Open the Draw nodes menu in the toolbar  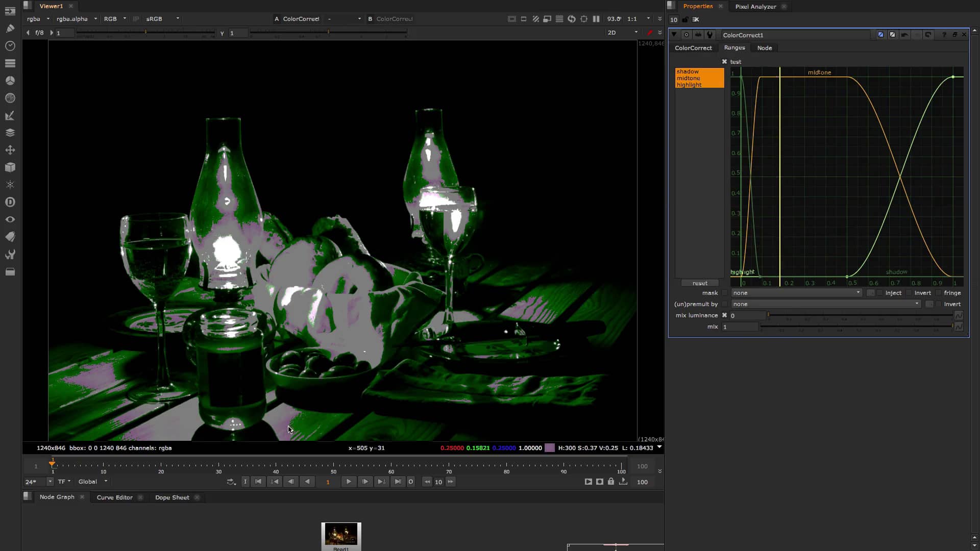click(x=10, y=29)
